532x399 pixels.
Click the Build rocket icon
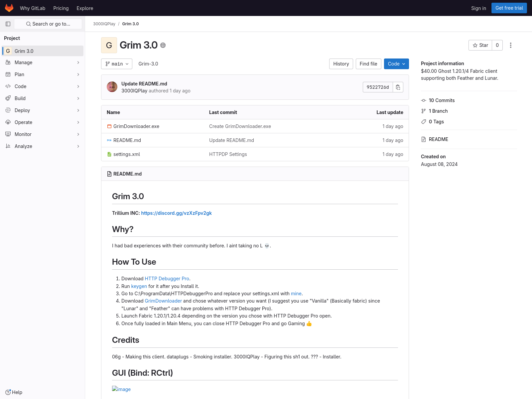pyautogui.click(x=8, y=98)
